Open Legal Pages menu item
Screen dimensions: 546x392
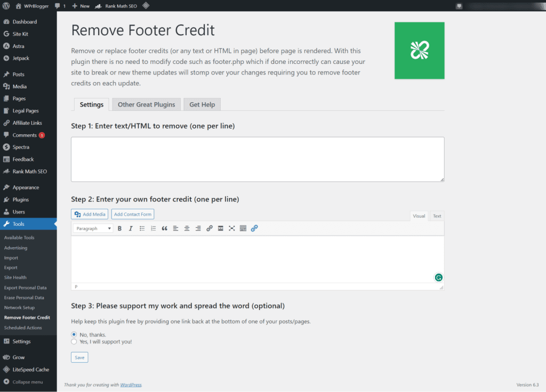(28, 111)
